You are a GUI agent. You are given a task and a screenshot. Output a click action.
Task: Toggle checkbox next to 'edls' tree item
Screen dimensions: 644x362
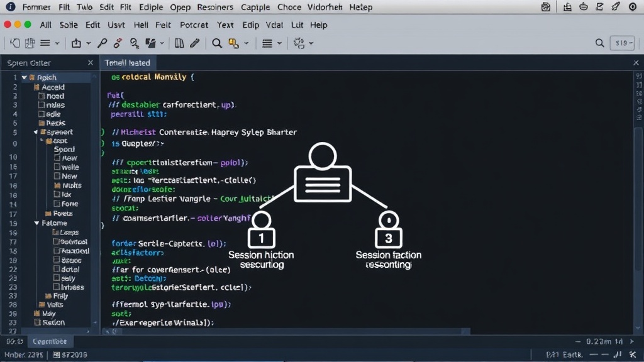click(x=42, y=114)
